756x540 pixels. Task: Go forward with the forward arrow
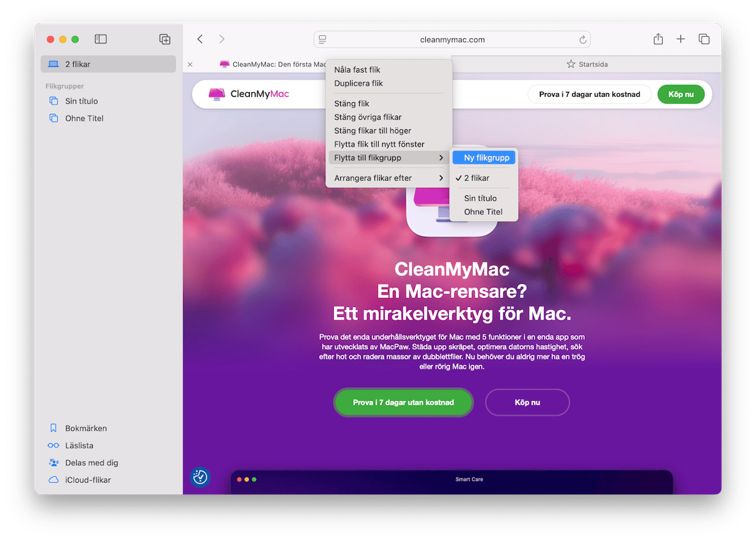pyautogui.click(x=222, y=39)
